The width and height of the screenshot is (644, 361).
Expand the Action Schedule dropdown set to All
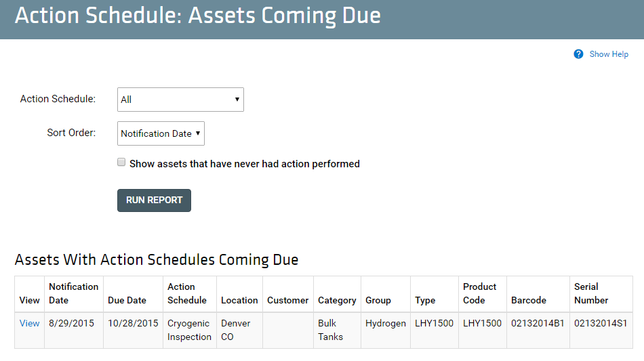click(180, 100)
